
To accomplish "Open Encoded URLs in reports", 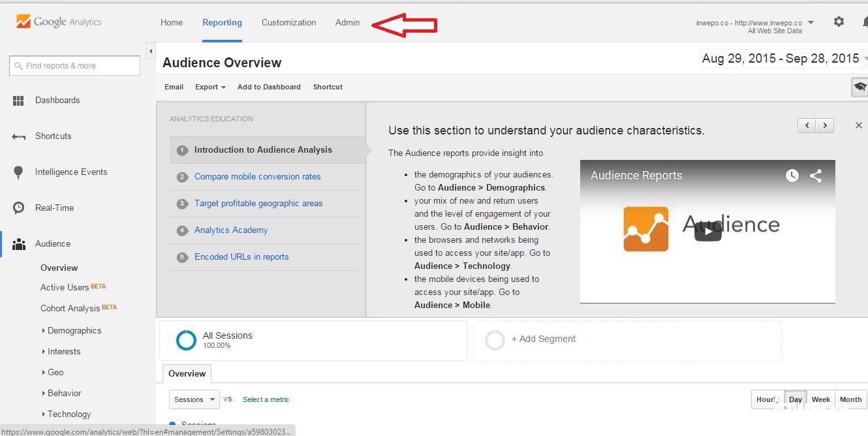I will pos(241,257).
